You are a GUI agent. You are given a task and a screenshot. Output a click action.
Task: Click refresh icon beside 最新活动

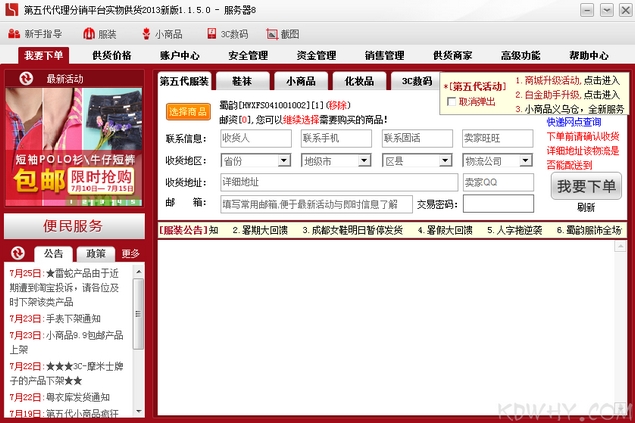click(x=26, y=78)
